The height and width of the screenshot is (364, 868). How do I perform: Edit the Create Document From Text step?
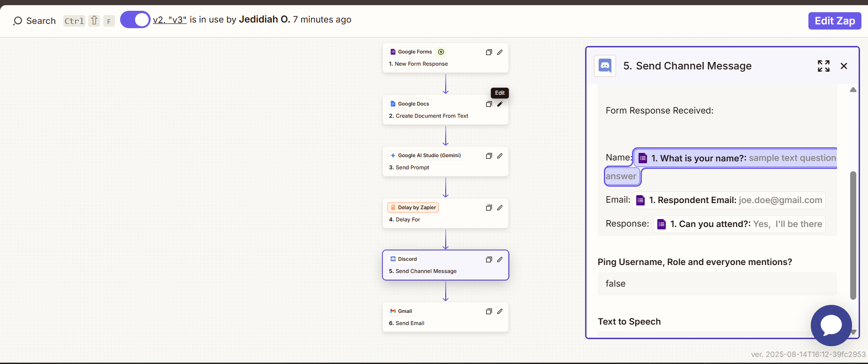(500, 104)
